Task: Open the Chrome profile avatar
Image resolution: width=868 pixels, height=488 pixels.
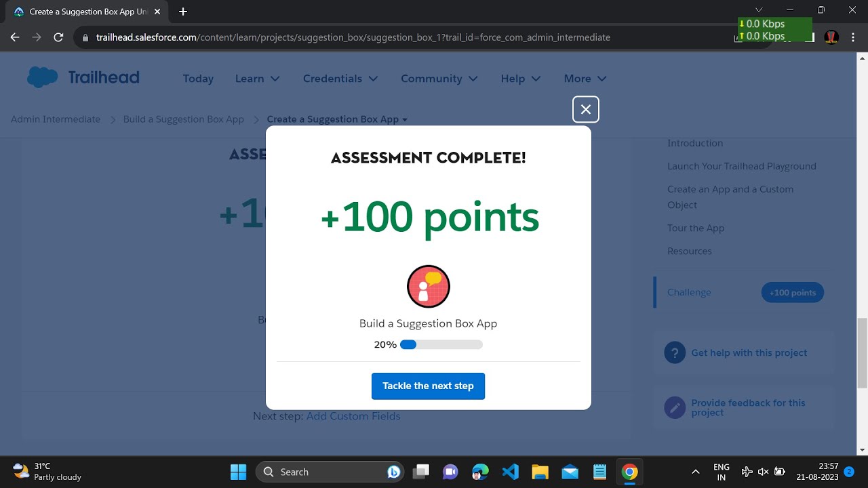Action: click(831, 37)
